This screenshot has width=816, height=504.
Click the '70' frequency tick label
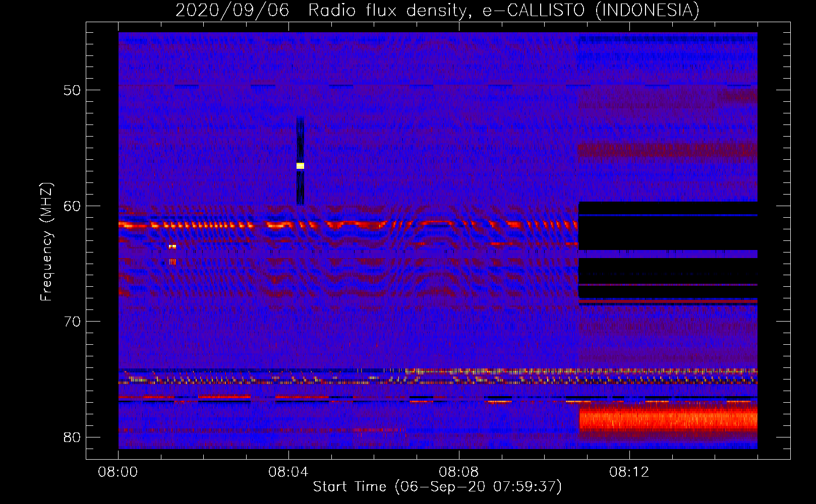pyautogui.click(x=72, y=322)
